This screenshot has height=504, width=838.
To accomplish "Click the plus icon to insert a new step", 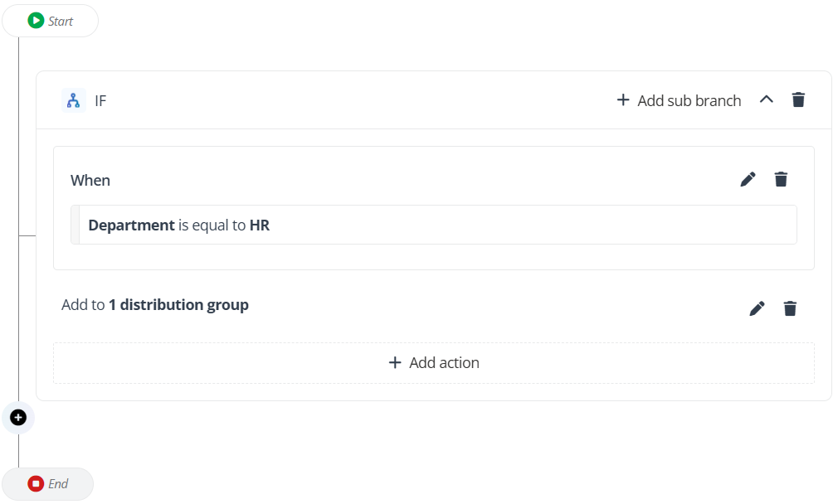I will (x=18, y=418).
